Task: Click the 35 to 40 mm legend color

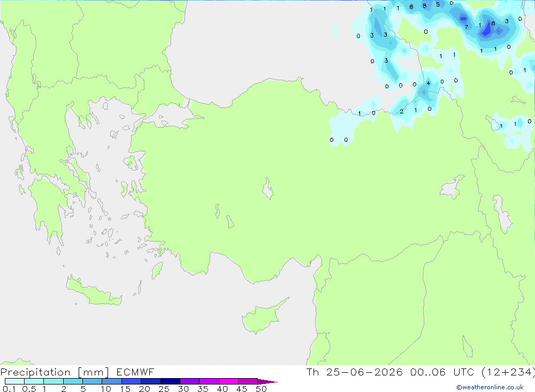Action: coord(209,381)
